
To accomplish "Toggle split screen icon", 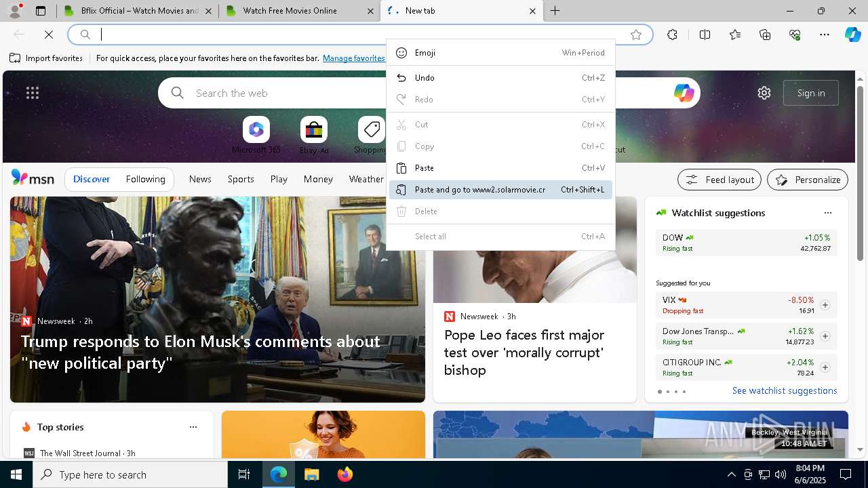I will point(705,35).
